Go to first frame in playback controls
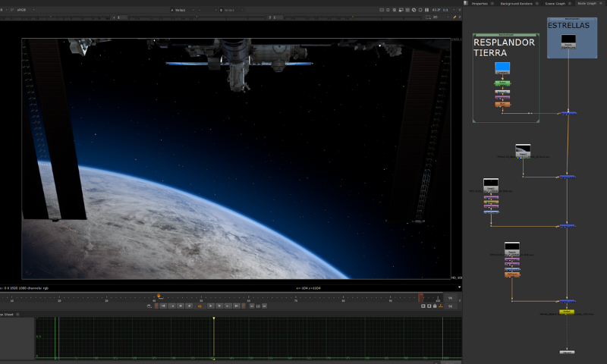The width and height of the screenshot is (607, 364). point(163,306)
